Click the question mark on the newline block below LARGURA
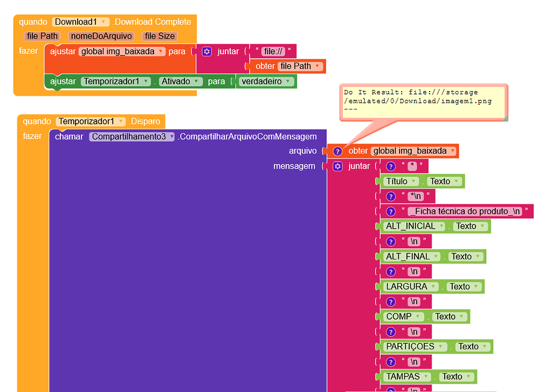This screenshot has width=552, height=392. [x=390, y=301]
